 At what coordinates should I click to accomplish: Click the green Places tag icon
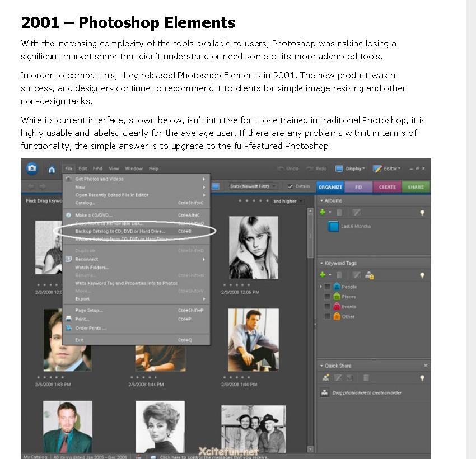point(337,297)
